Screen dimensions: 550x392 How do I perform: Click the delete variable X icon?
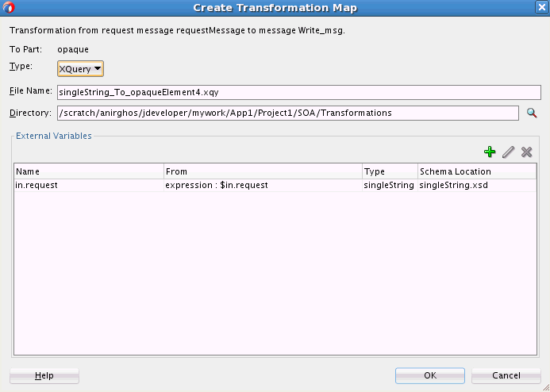526,152
